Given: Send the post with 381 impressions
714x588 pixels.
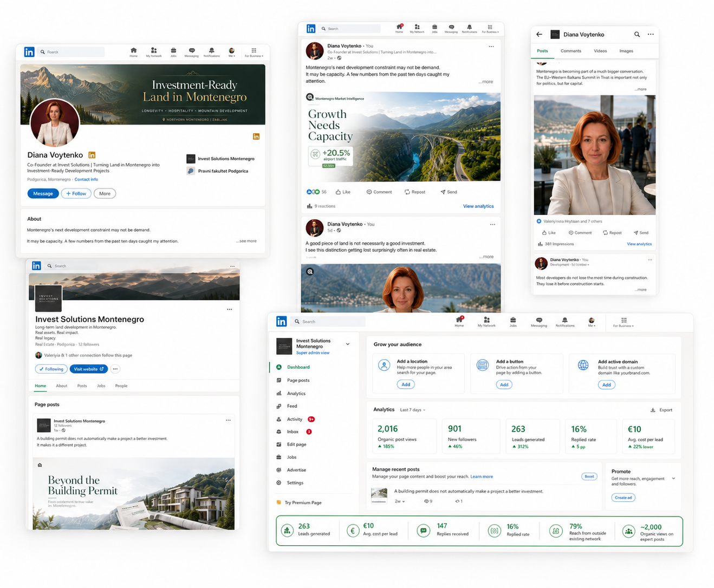Looking at the screenshot, I should point(641,233).
